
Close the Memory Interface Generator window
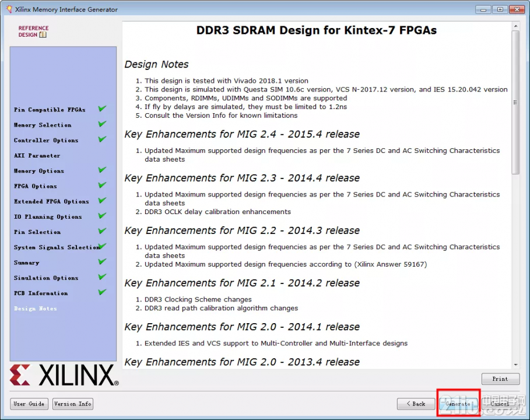coord(517,9)
